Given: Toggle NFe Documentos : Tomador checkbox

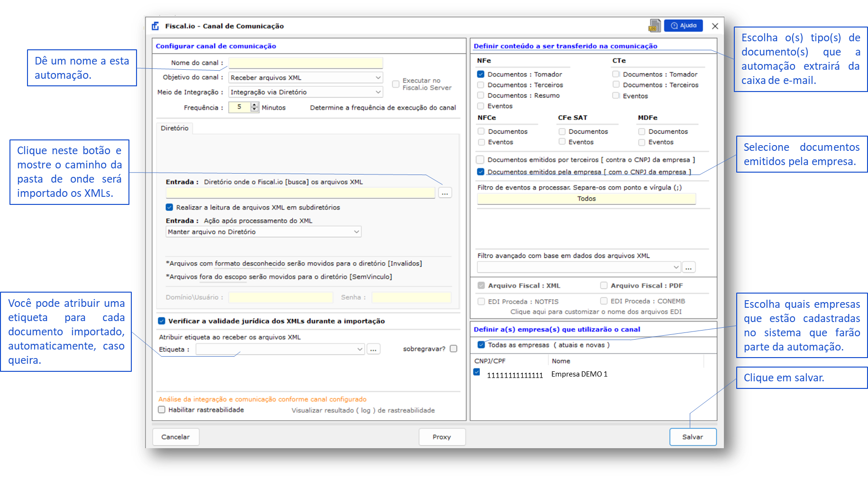Looking at the screenshot, I should pos(481,74).
